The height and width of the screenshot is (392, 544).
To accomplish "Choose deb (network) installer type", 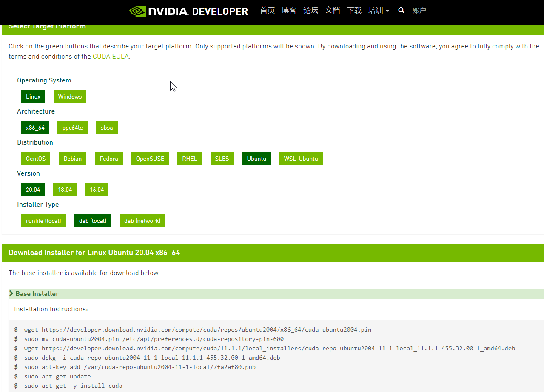I will [142, 221].
